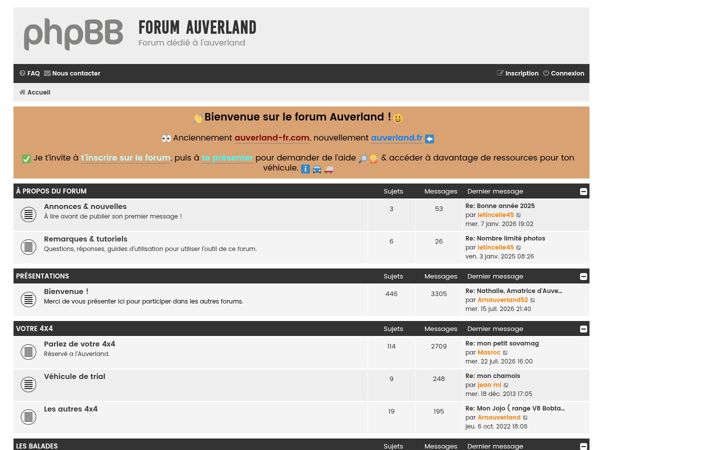Click Véhicule de trial forum status icon

[x=28, y=384]
